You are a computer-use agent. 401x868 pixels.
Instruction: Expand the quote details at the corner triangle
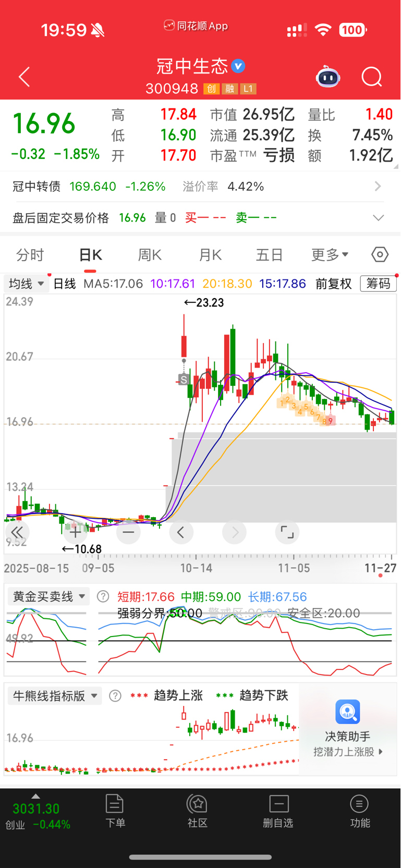pyautogui.click(x=396, y=166)
